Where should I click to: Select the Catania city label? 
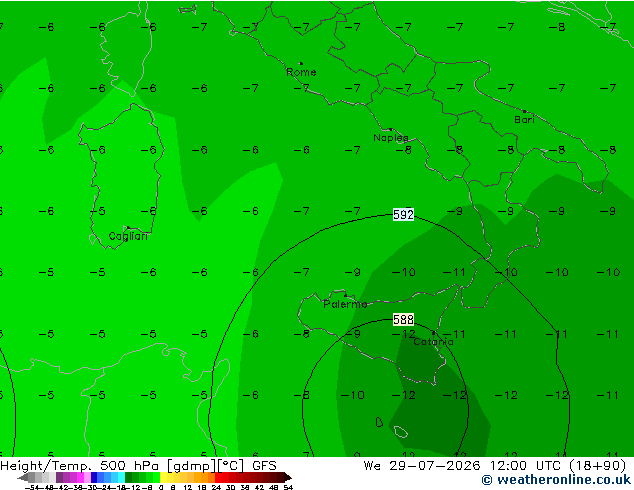433,342
